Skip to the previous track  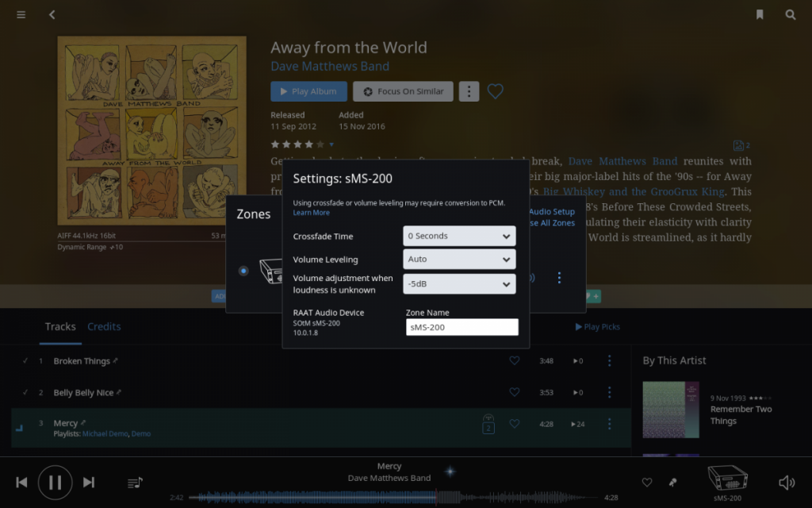pos(21,482)
